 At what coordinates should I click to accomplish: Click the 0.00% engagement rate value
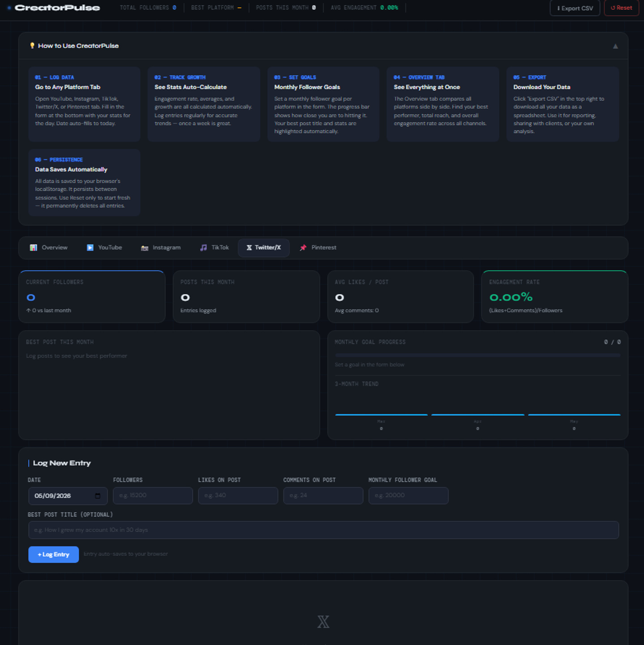511,297
